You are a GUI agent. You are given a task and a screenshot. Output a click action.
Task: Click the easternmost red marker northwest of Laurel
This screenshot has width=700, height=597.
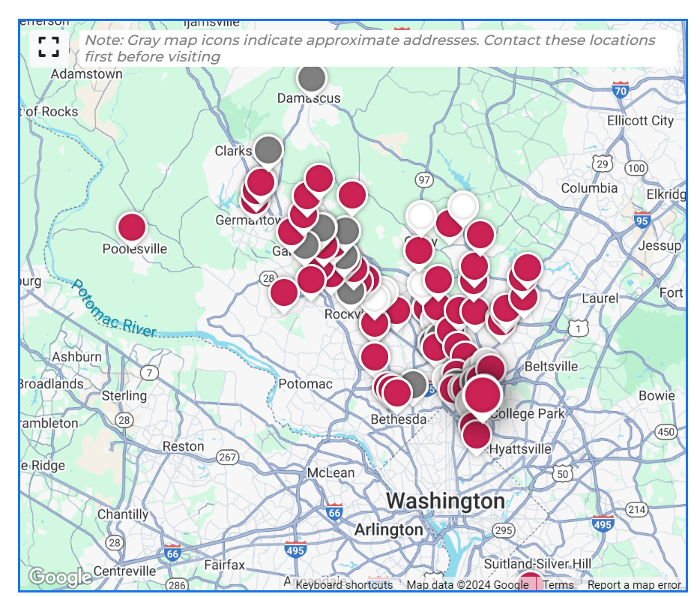528,267
